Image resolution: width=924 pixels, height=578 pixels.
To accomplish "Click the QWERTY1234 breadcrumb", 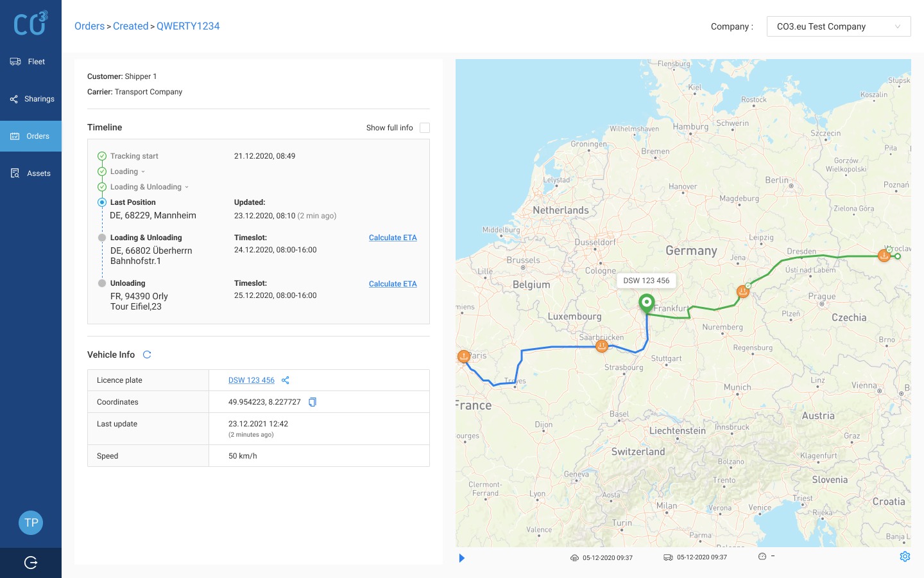I will click(188, 26).
